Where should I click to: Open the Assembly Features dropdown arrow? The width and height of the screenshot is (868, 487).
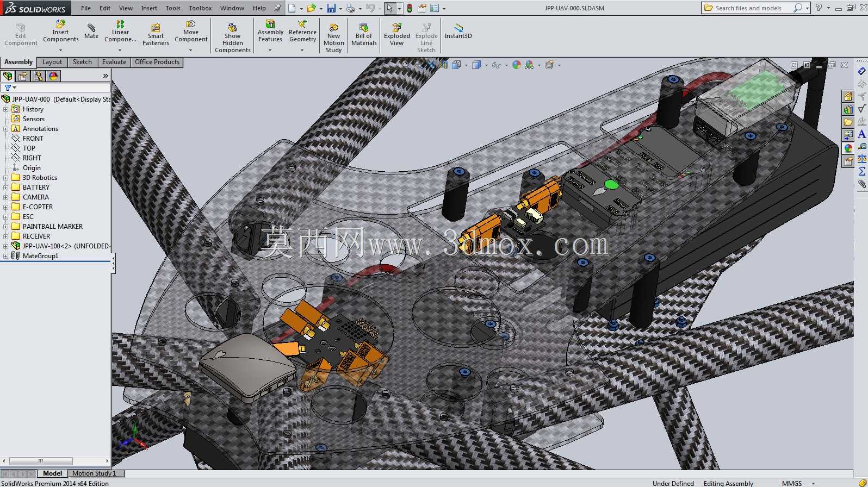[270, 50]
